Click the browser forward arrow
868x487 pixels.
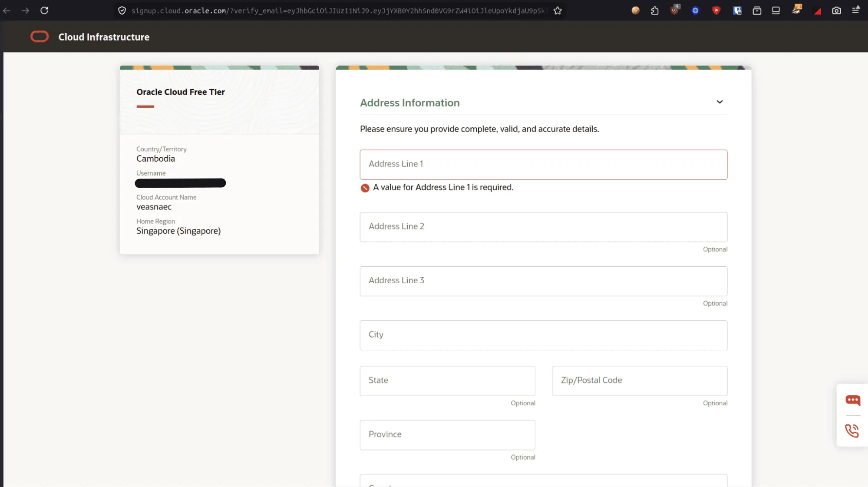[x=25, y=10]
